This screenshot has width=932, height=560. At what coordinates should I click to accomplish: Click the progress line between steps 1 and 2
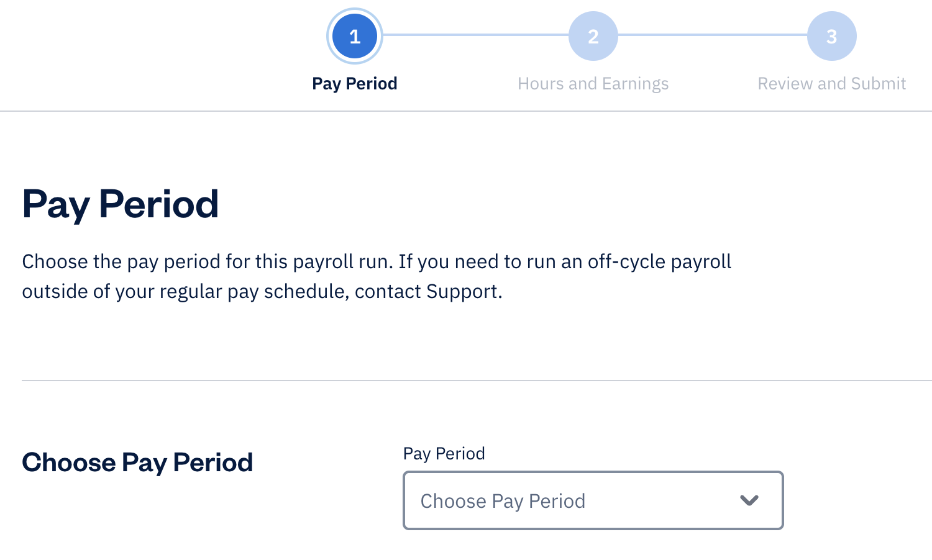coord(475,35)
